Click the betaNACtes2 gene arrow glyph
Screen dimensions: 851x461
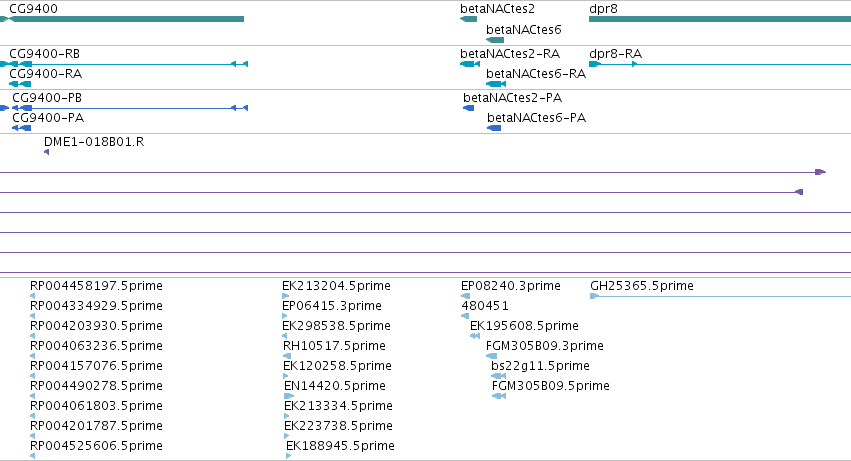[x=468, y=19]
